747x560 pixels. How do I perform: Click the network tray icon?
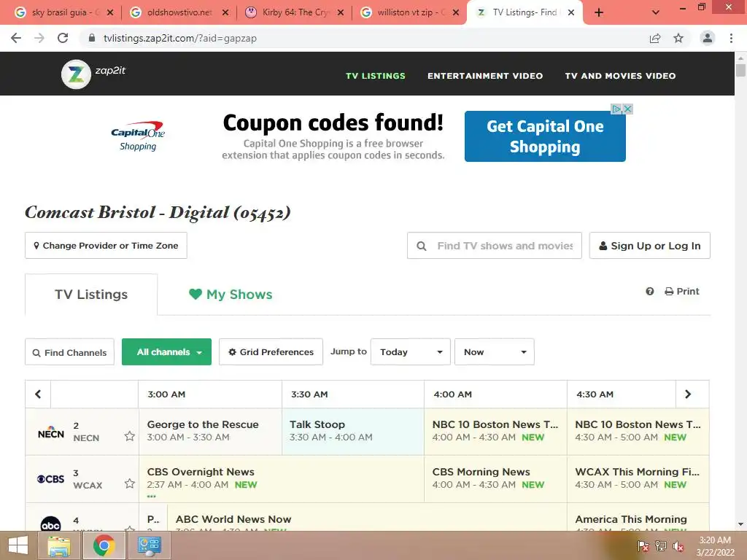click(661, 546)
